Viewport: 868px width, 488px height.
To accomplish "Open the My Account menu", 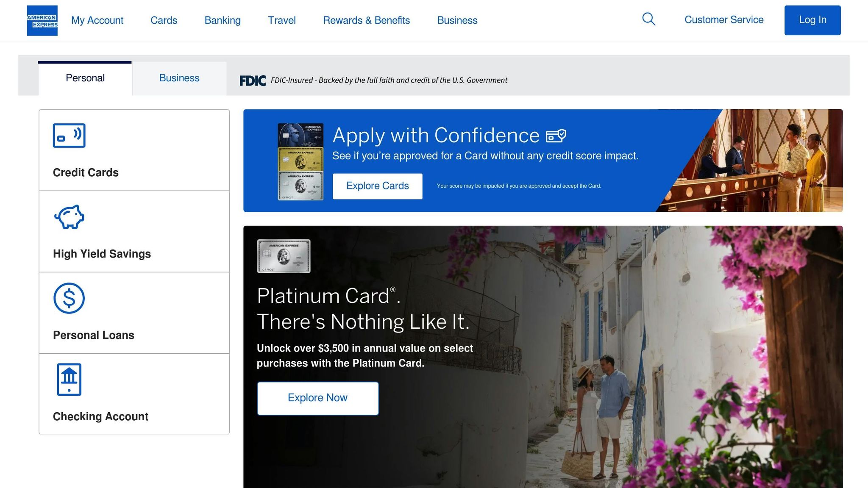I will [97, 20].
